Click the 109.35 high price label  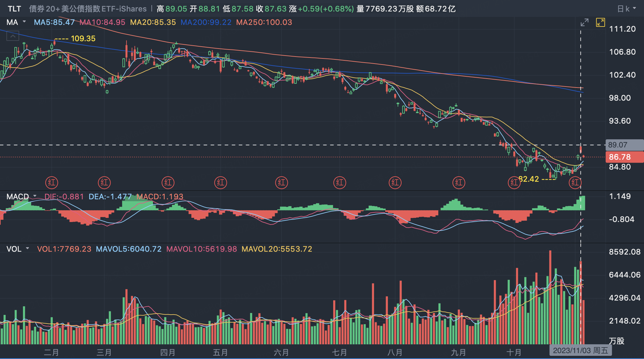coord(83,39)
